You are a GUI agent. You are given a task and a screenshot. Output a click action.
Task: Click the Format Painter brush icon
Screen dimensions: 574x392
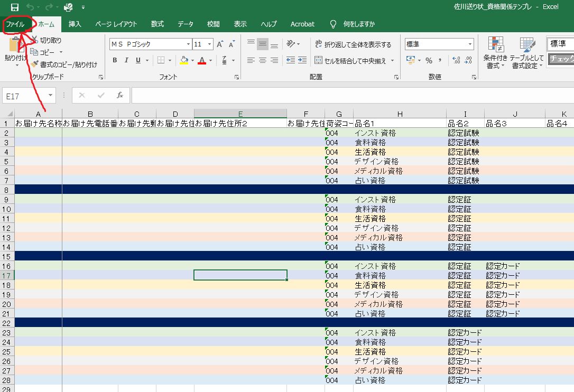(35, 64)
